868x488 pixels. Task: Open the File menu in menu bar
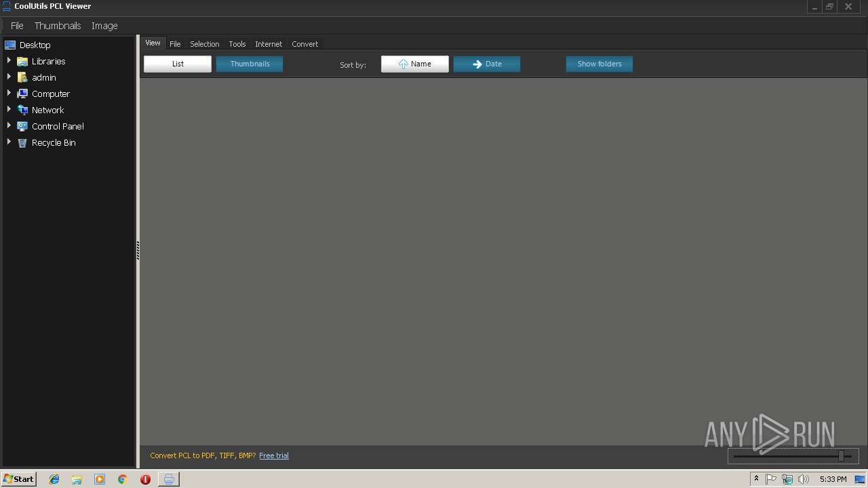click(17, 26)
